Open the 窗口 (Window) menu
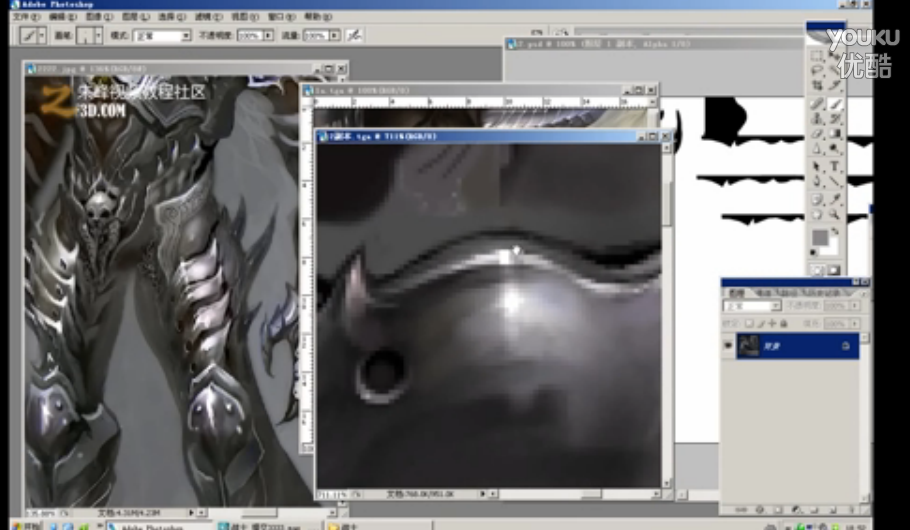The image size is (910, 530). (281, 16)
